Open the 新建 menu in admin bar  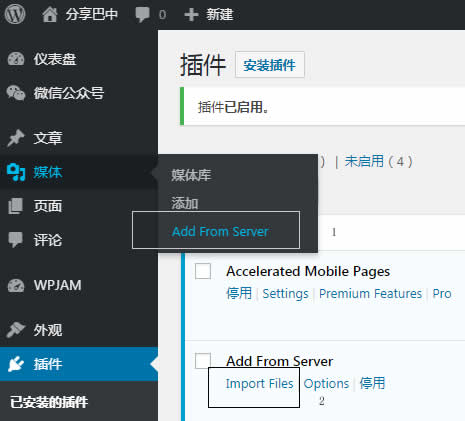tap(220, 15)
